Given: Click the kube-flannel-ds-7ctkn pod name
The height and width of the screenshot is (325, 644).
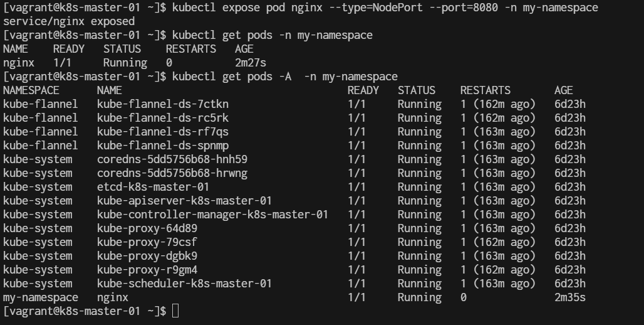Looking at the screenshot, I should point(163,104).
